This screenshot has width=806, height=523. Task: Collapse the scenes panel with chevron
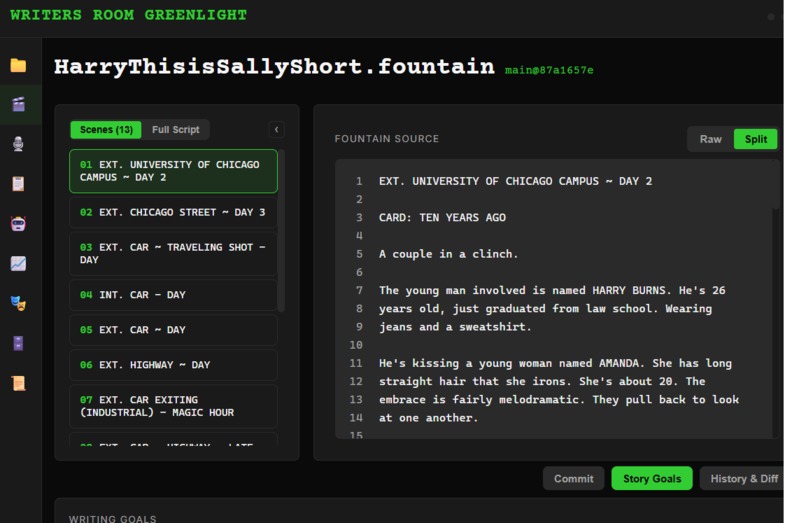click(x=277, y=130)
